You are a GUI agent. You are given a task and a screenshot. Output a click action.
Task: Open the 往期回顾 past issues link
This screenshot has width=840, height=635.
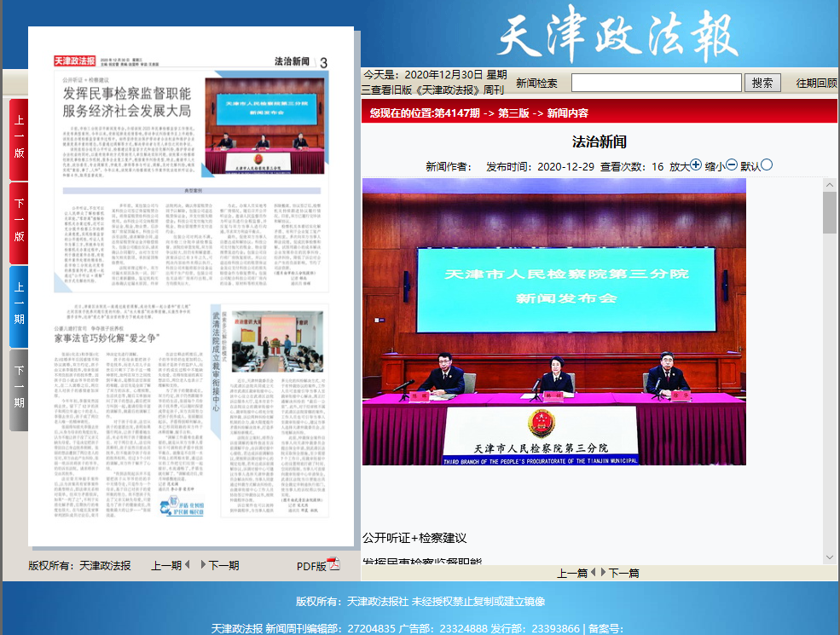tap(817, 83)
